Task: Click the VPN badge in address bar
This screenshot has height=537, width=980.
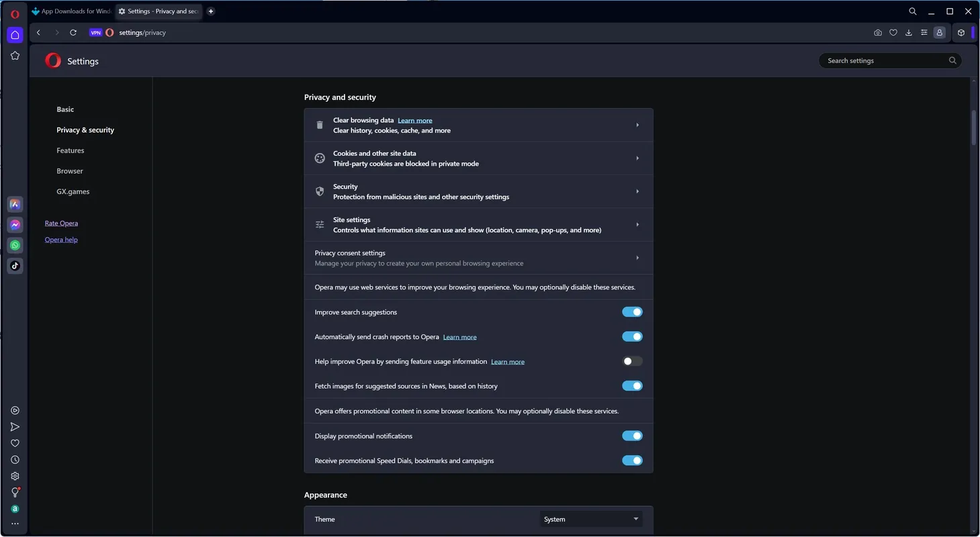Action: 95,32
